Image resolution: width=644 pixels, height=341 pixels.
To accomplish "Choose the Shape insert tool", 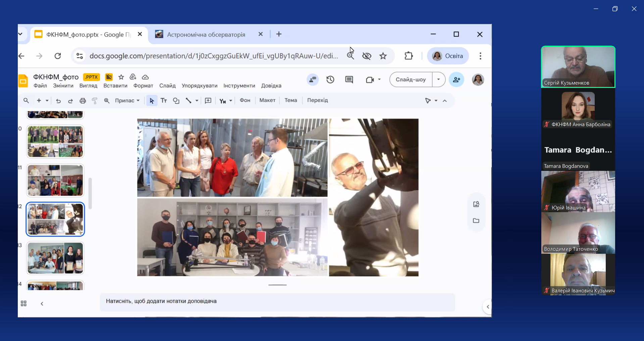I will 176,101.
